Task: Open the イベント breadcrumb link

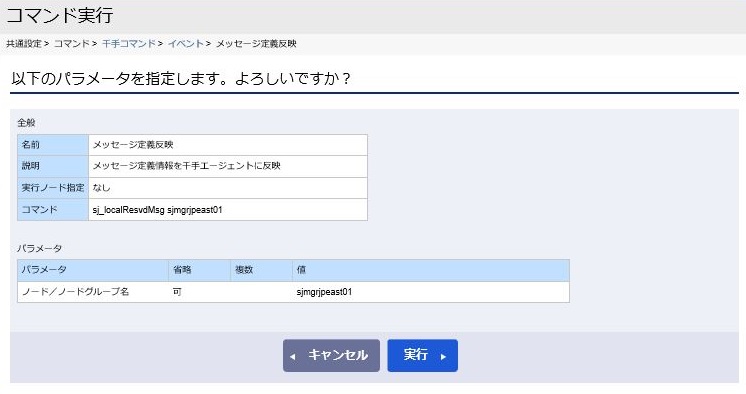Action: pyautogui.click(x=186, y=44)
